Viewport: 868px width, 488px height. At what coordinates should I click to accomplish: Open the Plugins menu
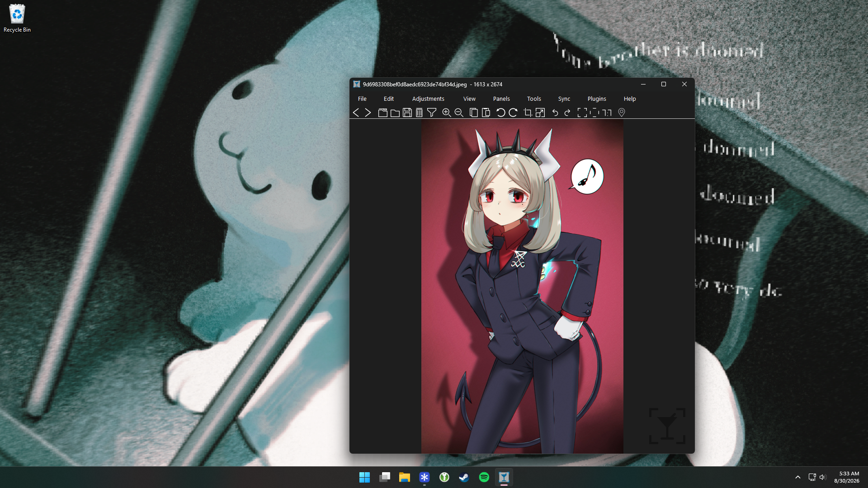(597, 99)
